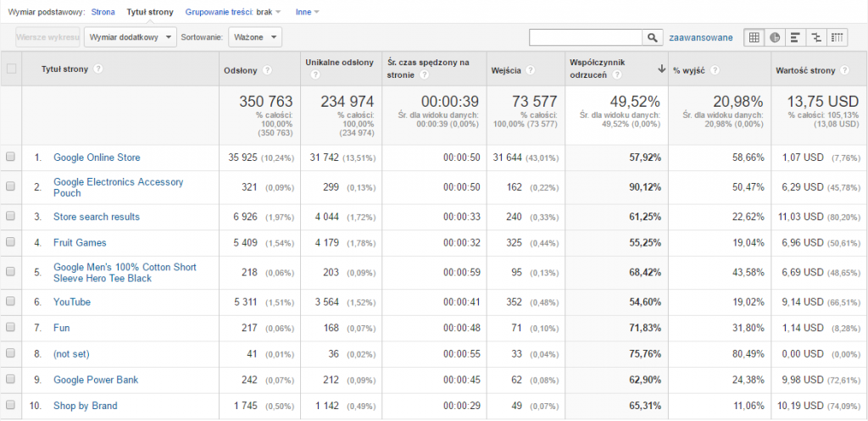Image resolution: width=868 pixels, height=421 pixels.
Task: Switch to pivot table view icon
Action: coord(837,37)
